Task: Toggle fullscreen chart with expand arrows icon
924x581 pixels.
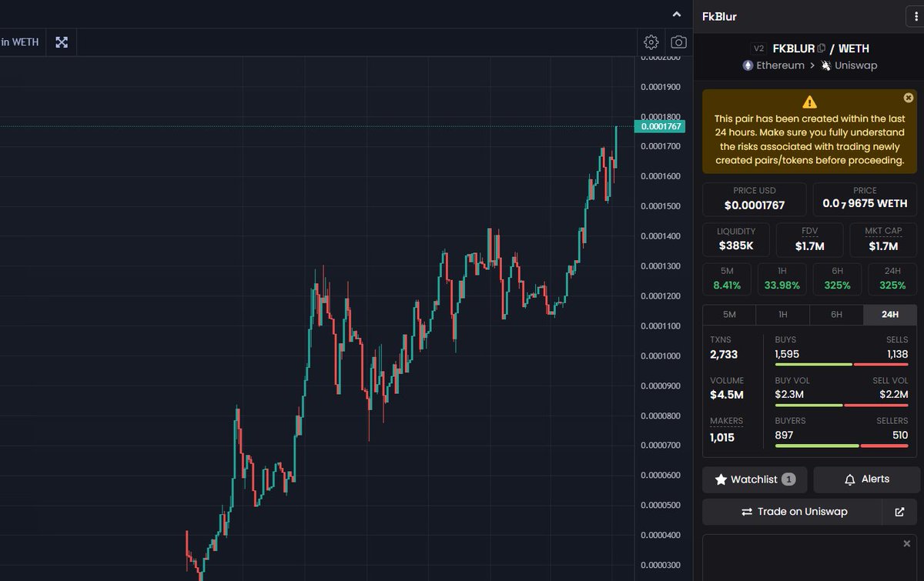Action: pos(62,42)
